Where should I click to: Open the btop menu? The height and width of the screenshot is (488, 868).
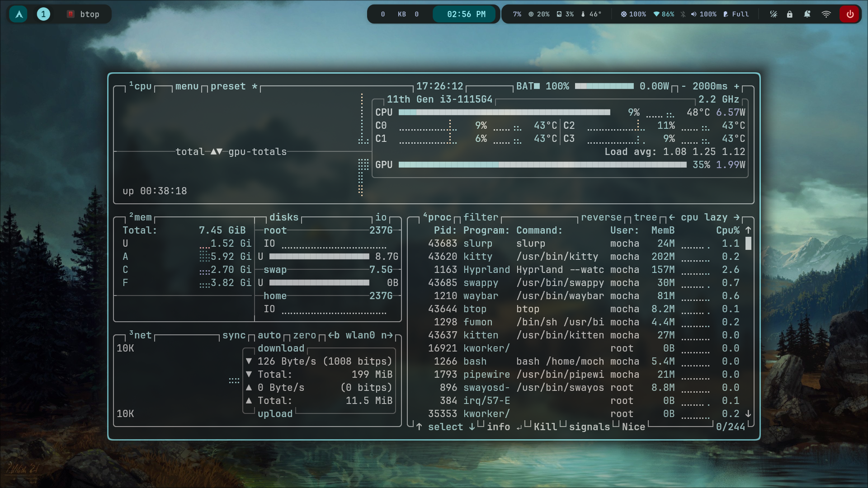187,86
